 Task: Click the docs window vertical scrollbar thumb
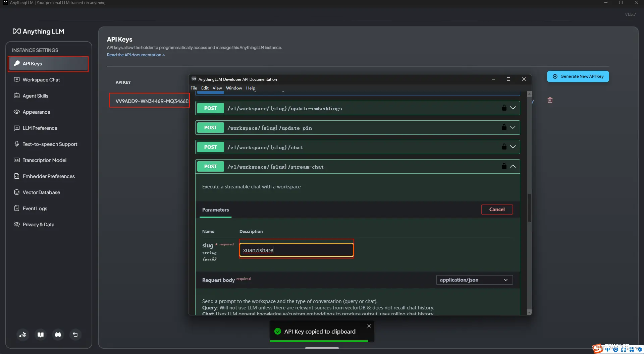(x=529, y=208)
